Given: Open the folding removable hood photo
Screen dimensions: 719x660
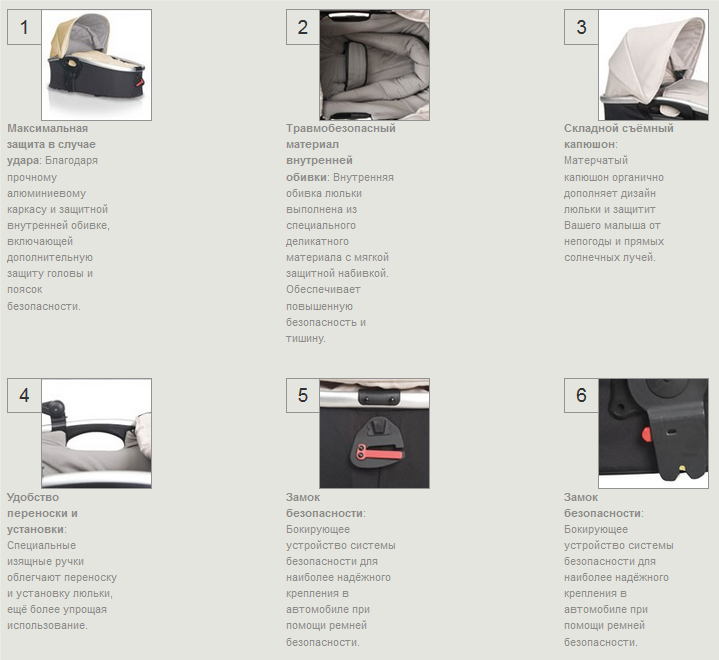Looking at the screenshot, I should click(x=653, y=65).
